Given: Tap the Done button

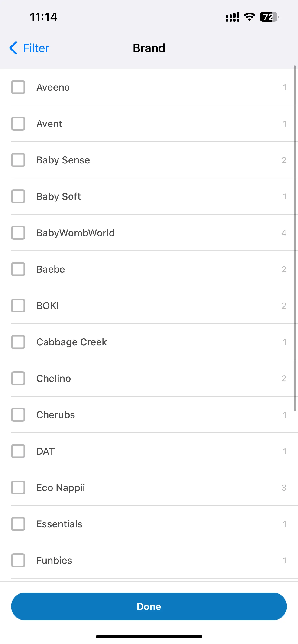Looking at the screenshot, I should click(x=149, y=606).
